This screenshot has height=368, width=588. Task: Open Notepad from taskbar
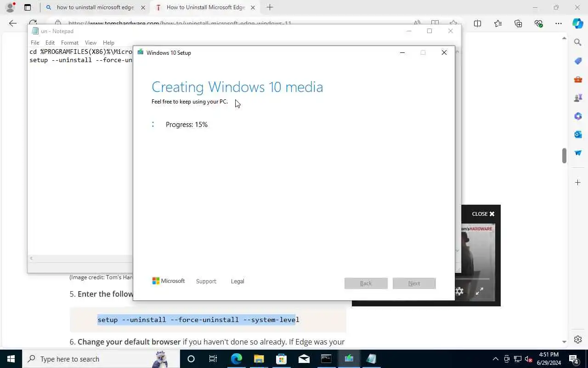[371, 359]
